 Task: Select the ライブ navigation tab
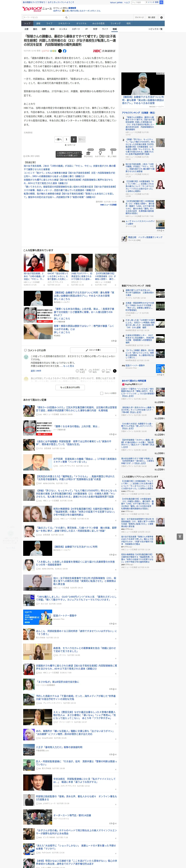click(x=49, y=24)
